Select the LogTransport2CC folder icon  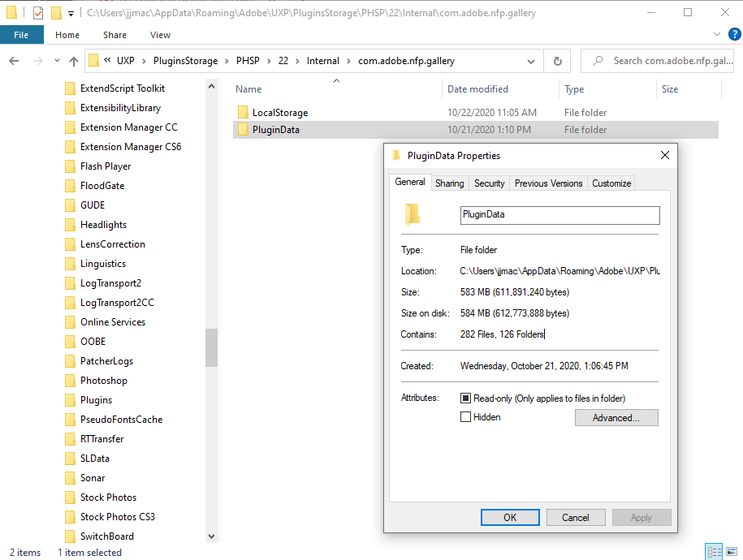pyautogui.click(x=70, y=302)
